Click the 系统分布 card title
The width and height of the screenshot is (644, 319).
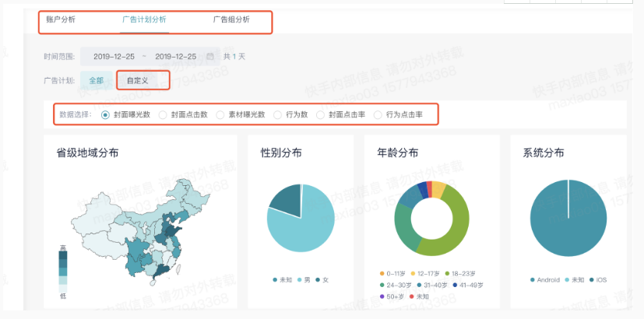(544, 153)
